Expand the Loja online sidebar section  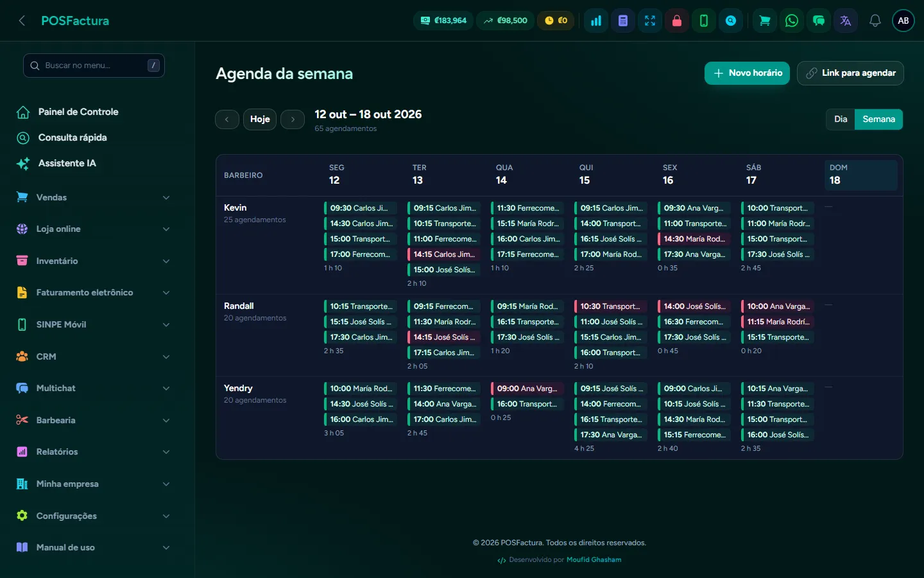[94, 229]
